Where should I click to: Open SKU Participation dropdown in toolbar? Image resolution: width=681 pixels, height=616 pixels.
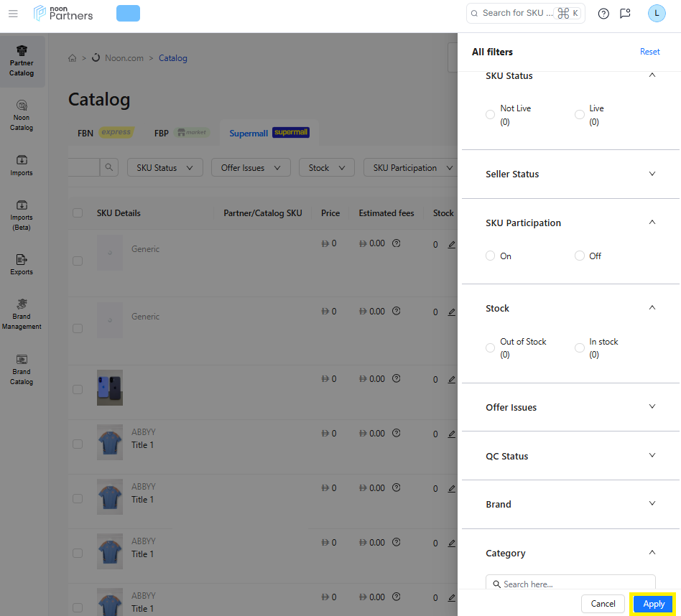point(410,167)
